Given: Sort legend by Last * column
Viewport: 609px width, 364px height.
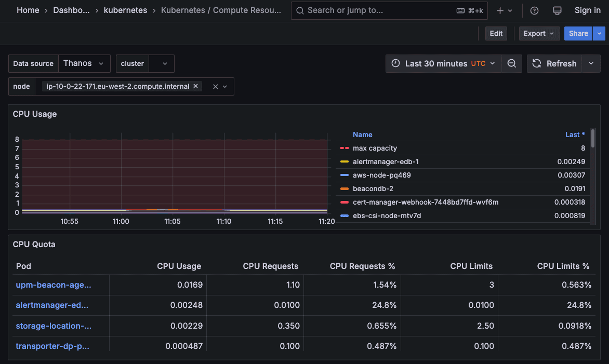Looking at the screenshot, I should [575, 134].
